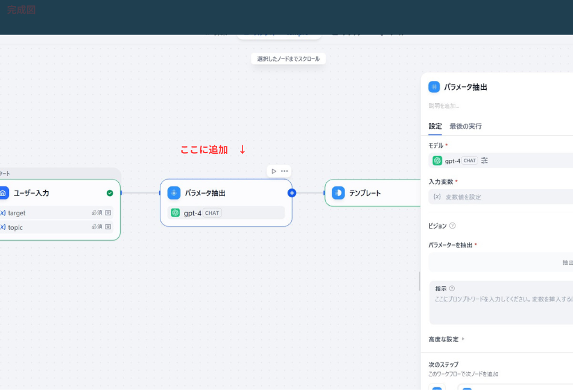Click the run icon above the パラメータ抽出 node
The image size is (573, 392).
tap(274, 171)
